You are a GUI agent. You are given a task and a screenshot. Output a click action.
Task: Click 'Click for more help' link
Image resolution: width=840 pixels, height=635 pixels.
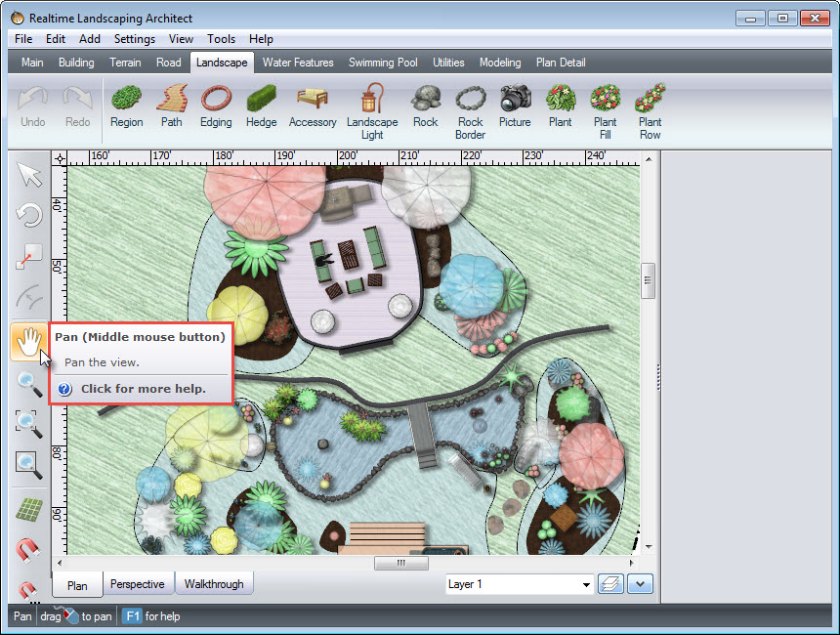pos(143,389)
